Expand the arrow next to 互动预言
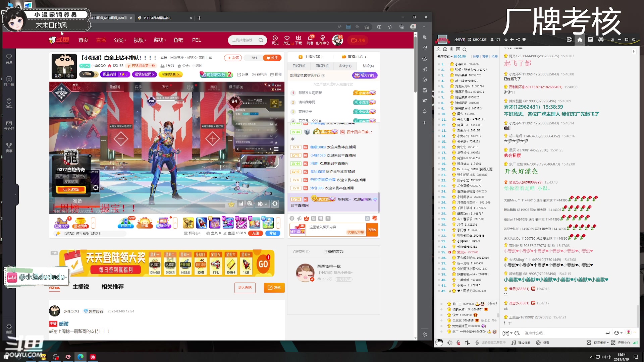This screenshot has width=644, height=362. (93, 223)
